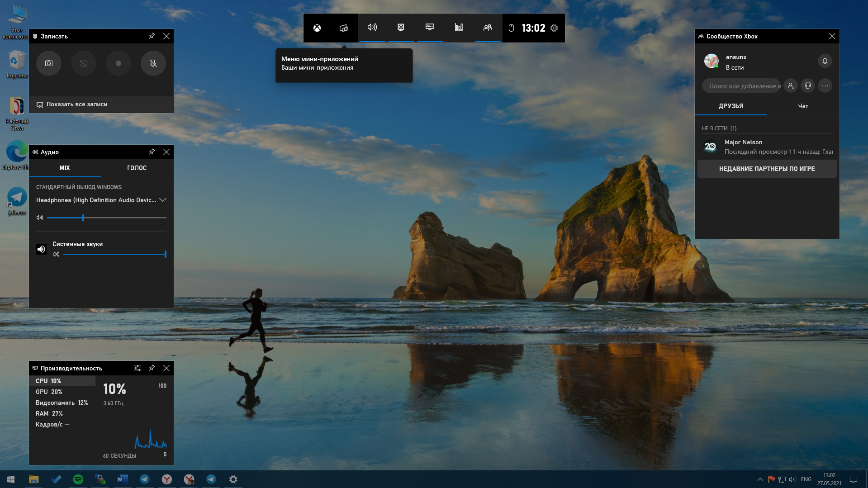The height and width of the screenshot is (488, 868).
Task: Switch to the Голос tab in Audio
Action: tap(137, 168)
